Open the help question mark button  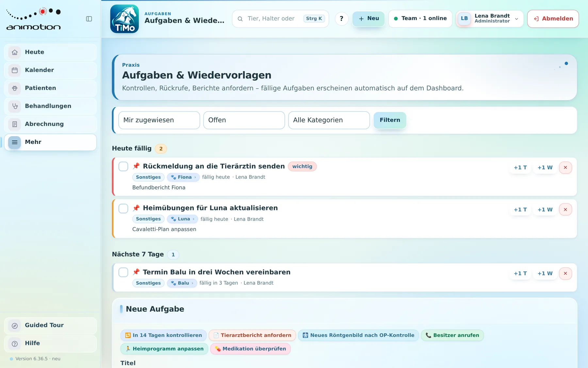click(341, 19)
